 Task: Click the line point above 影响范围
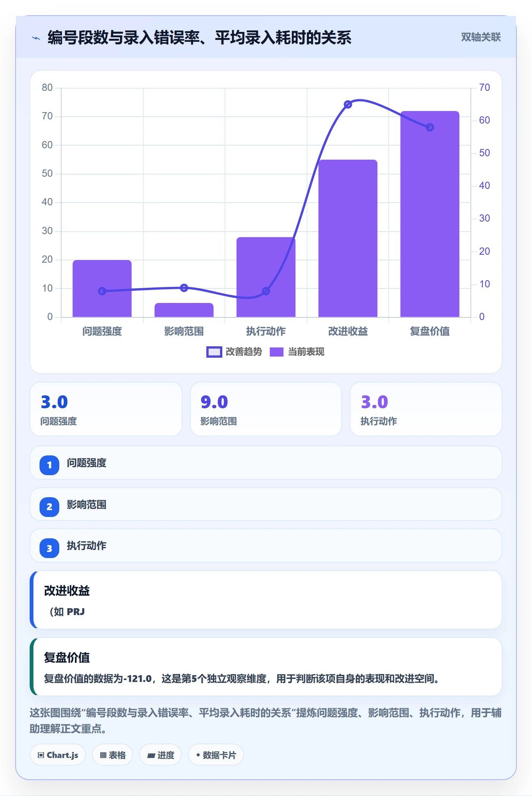(184, 288)
